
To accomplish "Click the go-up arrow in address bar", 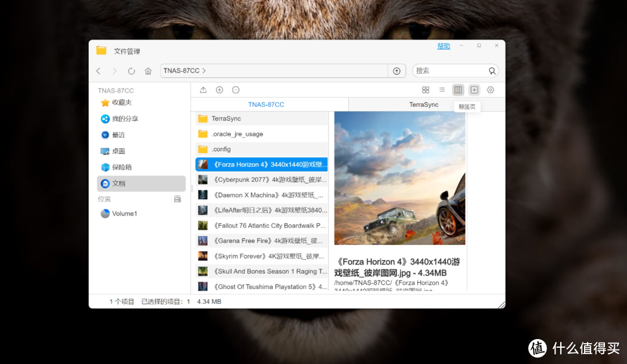I will click(397, 71).
